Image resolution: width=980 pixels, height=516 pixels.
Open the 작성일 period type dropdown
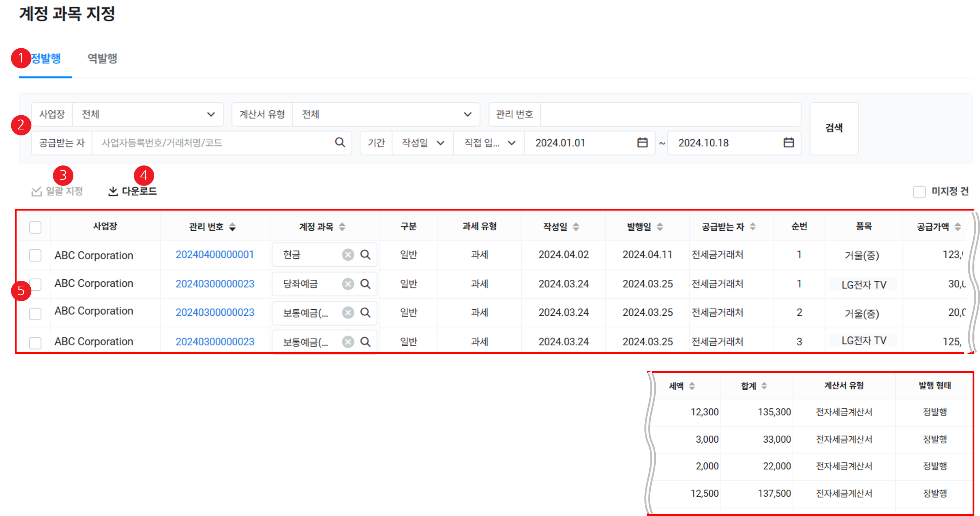[x=422, y=143]
